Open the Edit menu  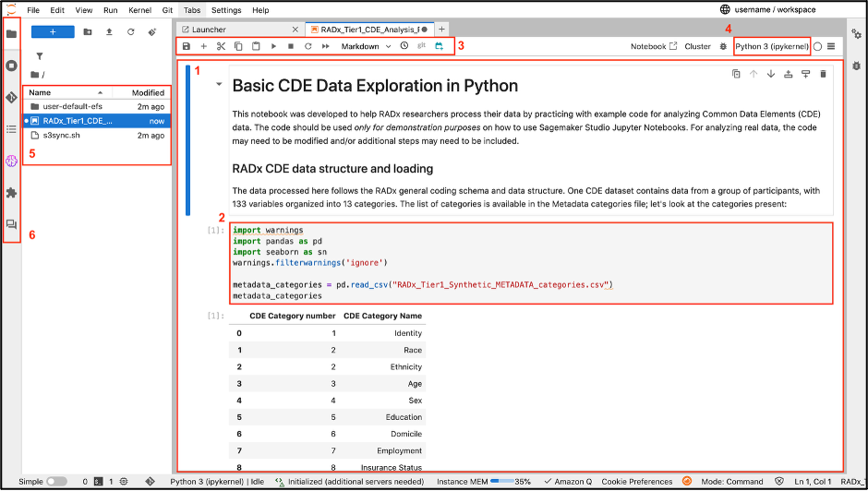(57, 10)
